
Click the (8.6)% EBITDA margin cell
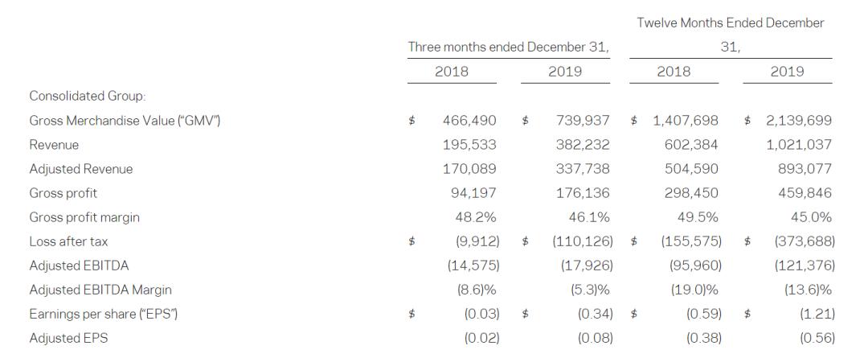pyautogui.click(x=473, y=290)
